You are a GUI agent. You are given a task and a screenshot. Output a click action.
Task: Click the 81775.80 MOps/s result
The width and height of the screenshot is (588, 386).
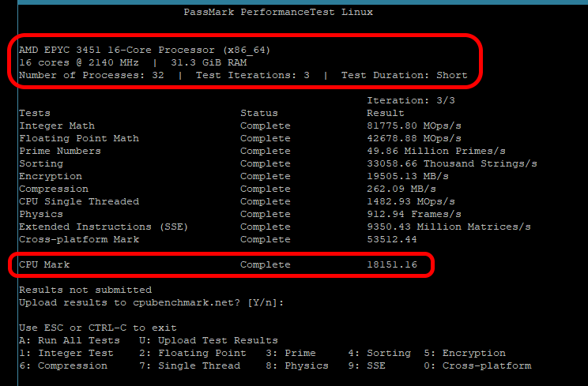click(414, 126)
